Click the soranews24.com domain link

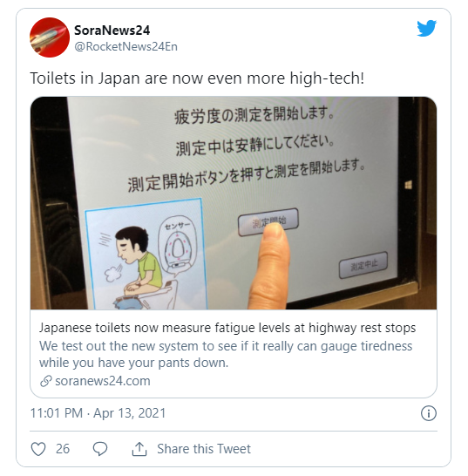(x=103, y=381)
